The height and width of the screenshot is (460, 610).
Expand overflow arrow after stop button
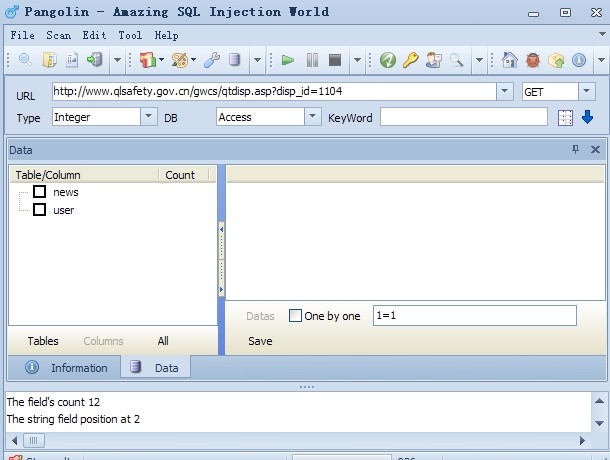click(x=357, y=60)
